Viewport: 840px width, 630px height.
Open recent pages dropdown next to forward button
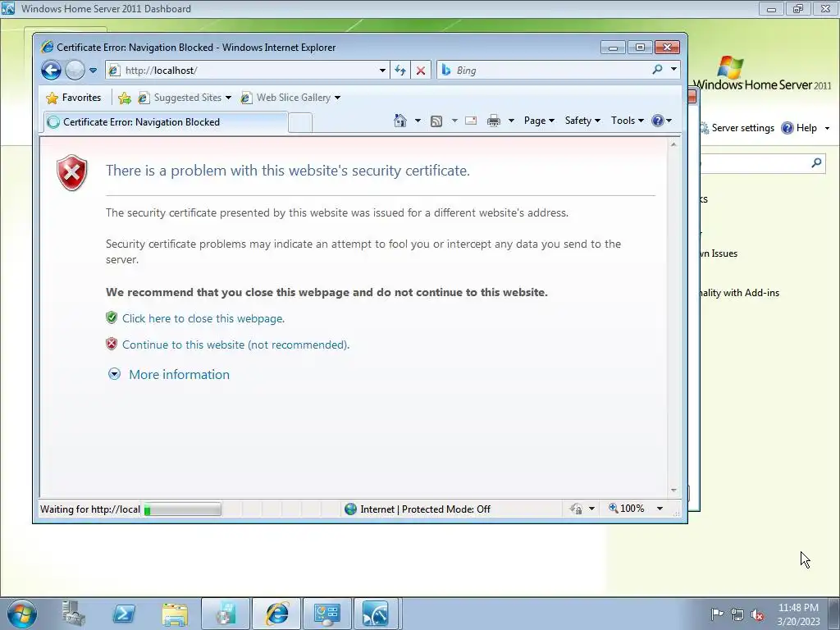pyautogui.click(x=93, y=71)
